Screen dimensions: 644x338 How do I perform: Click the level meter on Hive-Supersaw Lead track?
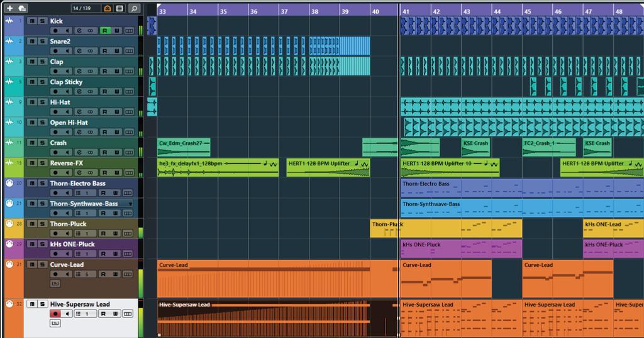(x=141, y=319)
